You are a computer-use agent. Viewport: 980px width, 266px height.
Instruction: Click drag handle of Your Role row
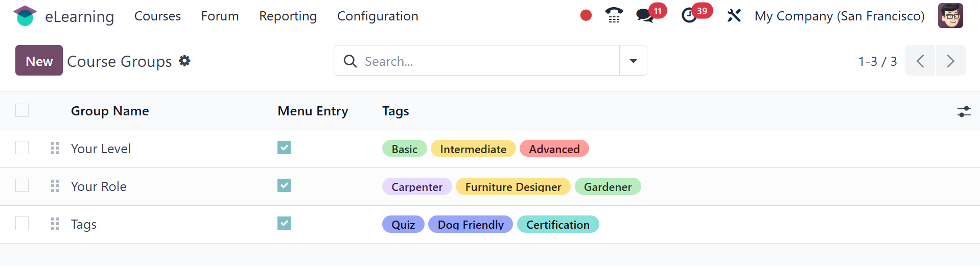point(55,186)
